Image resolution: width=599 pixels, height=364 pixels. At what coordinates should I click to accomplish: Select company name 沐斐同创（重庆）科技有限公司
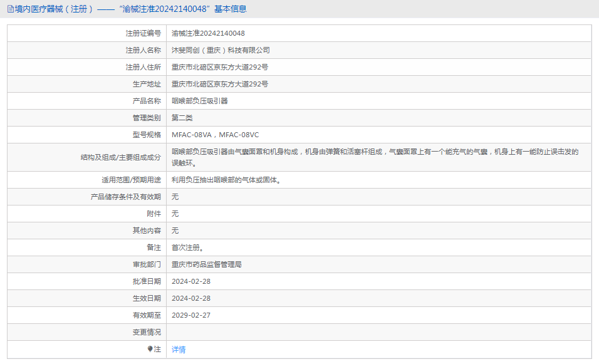pos(221,50)
